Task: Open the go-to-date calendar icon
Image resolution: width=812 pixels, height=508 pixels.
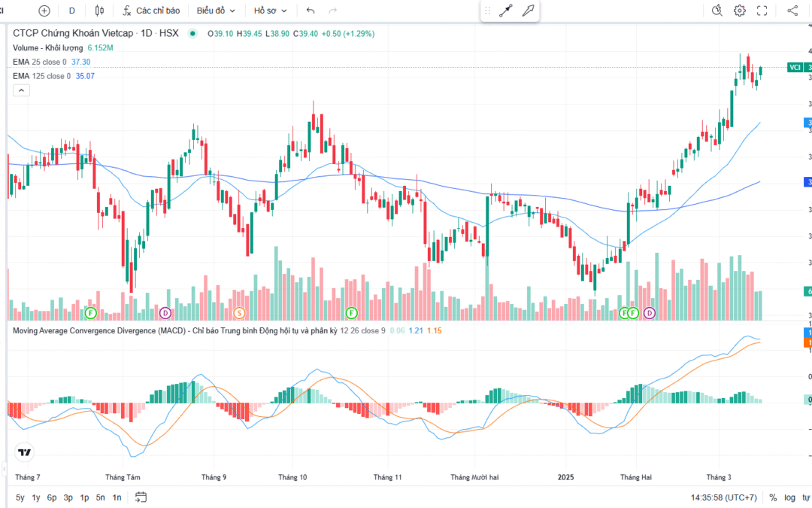Action: click(x=141, y=497)
